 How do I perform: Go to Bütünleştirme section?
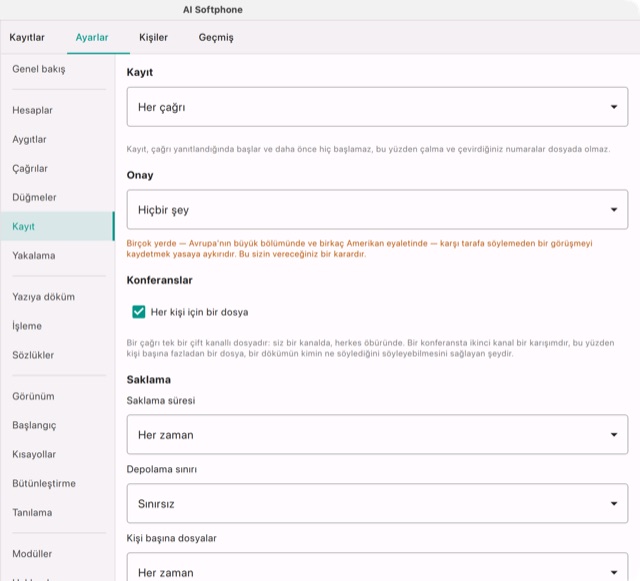point(57,483)
